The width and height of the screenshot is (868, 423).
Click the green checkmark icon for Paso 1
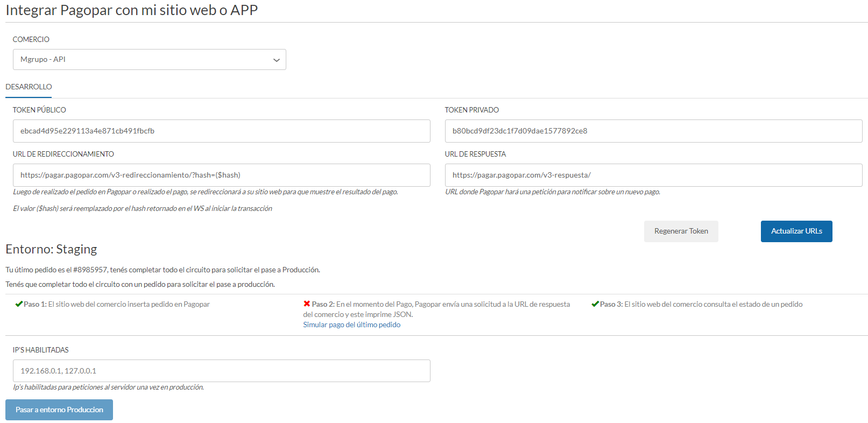pyautogui.click(x=19, y=304)
